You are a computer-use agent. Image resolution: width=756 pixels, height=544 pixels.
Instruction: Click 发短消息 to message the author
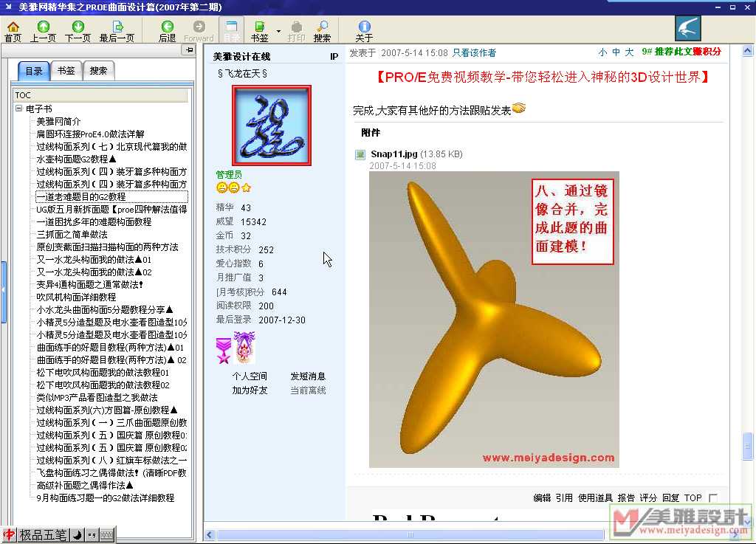(308, 376)
